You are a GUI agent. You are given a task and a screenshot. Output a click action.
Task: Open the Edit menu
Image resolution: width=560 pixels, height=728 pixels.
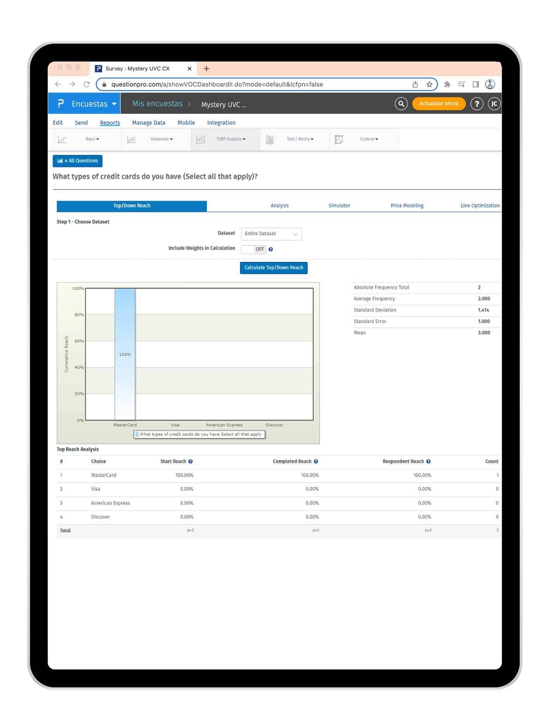point(58,123)
